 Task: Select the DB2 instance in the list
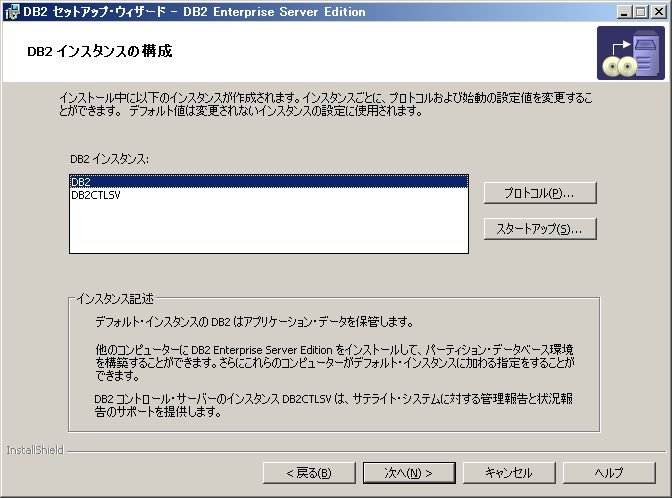coord(269,182)
